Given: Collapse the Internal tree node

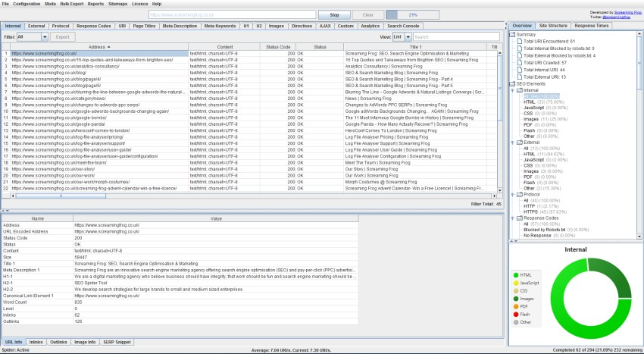Looking at the screenshot, I should [x=513, y=90].
